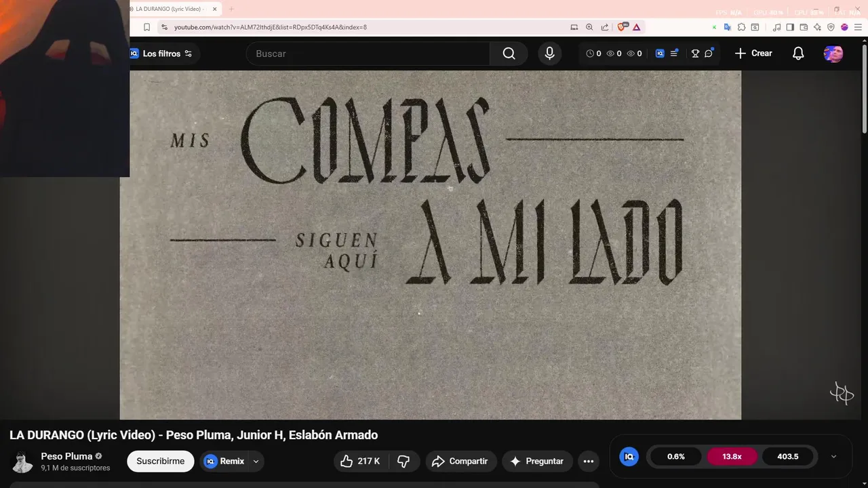Click the 0.6% stat pill

[x=676, y=457]
